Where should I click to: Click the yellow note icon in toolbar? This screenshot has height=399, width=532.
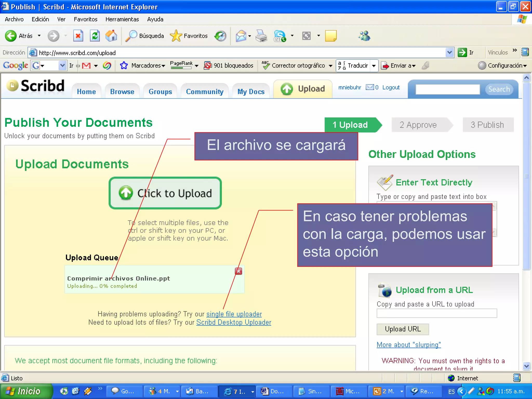click(x=331, y=36)
